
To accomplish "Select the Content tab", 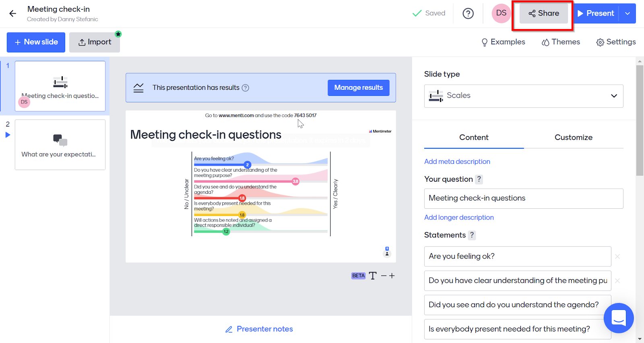I will (474, 137).
